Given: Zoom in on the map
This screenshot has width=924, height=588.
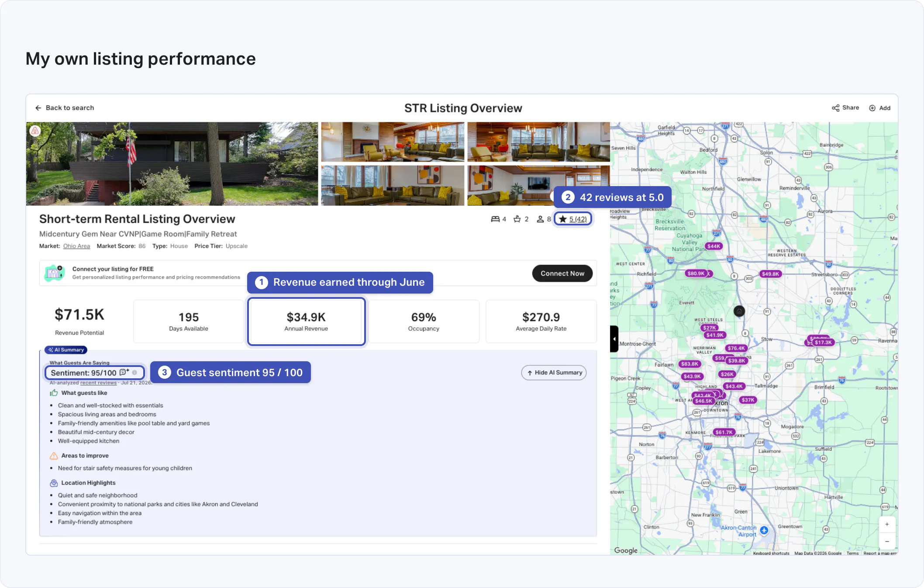Looking at the screenshot, I should (x=887, y=524).
